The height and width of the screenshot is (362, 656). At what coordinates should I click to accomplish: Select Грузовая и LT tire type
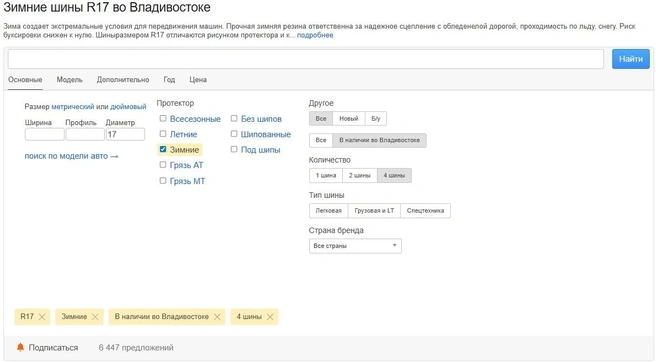point(374,211)
